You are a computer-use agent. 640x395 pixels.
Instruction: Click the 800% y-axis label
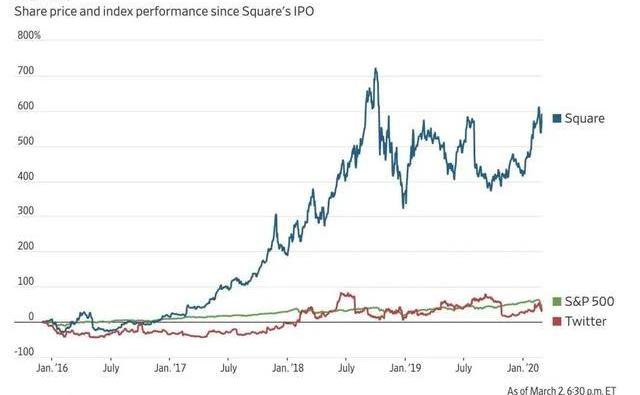29,36
